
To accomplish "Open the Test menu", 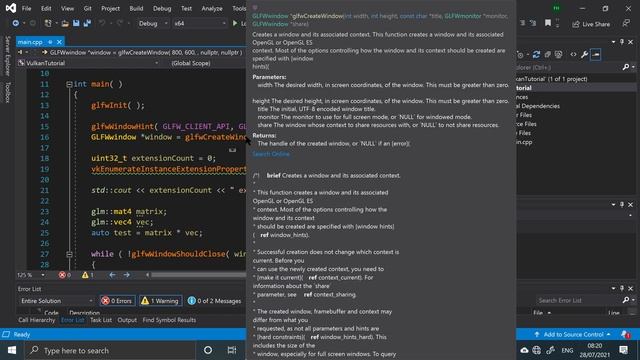I will coord(186,8).
